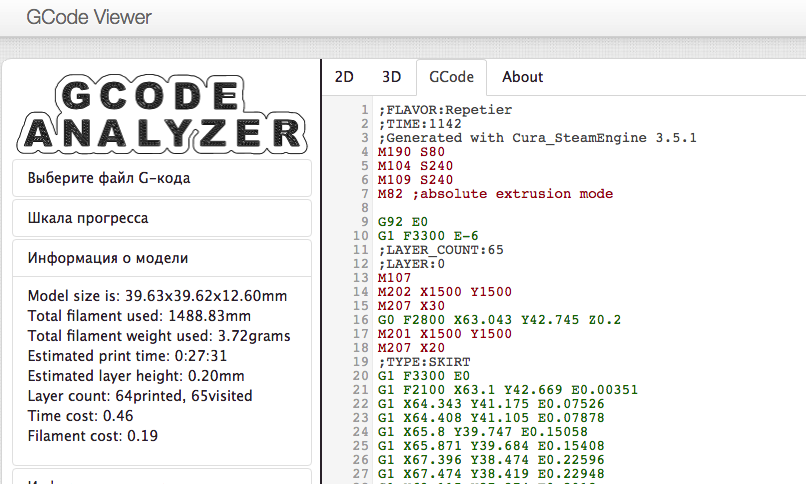Click code line 'G1 F3300 E0'
The height and width of the screenshot is (484, 806).
424,376
